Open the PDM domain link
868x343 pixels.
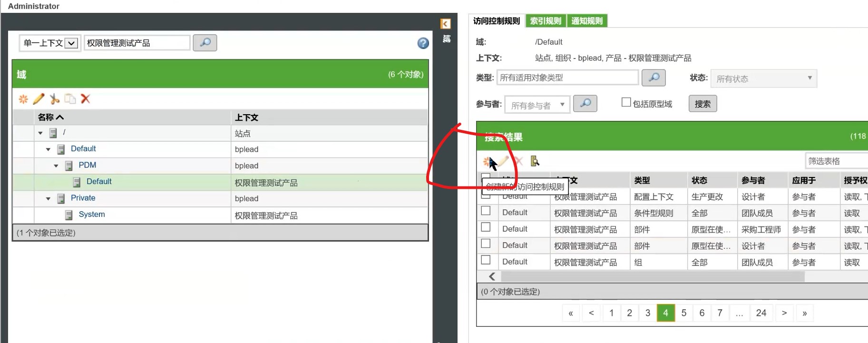tap(88, 165)
